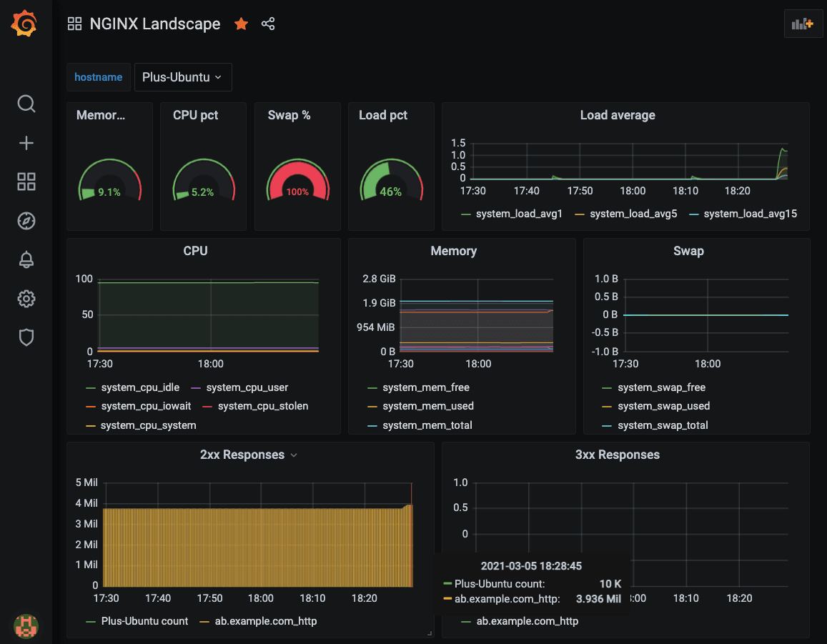The image size is (827, 644).
Task: Open Server Admin with the shield icon
Action: coord(26,337)
